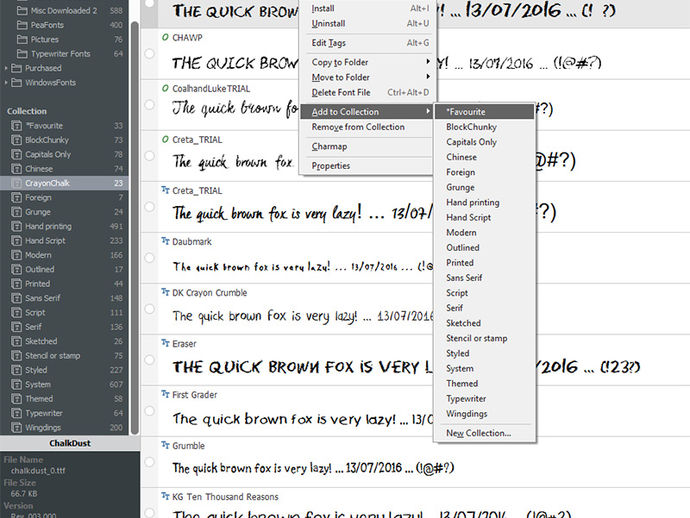Click the *Favourite collection icon in sidebar
690x518 pixels.
tap(16, 126)
